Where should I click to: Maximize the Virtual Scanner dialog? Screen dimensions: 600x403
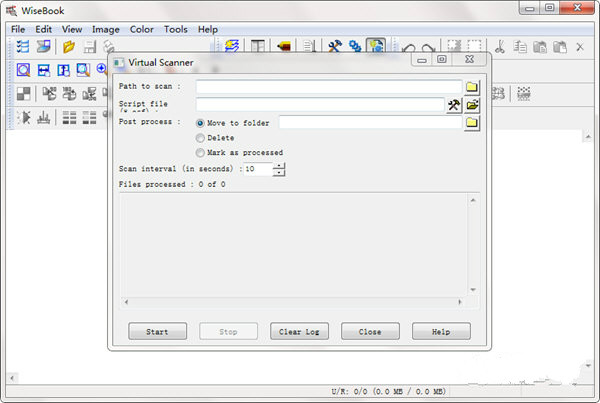[x=442, y=59]
